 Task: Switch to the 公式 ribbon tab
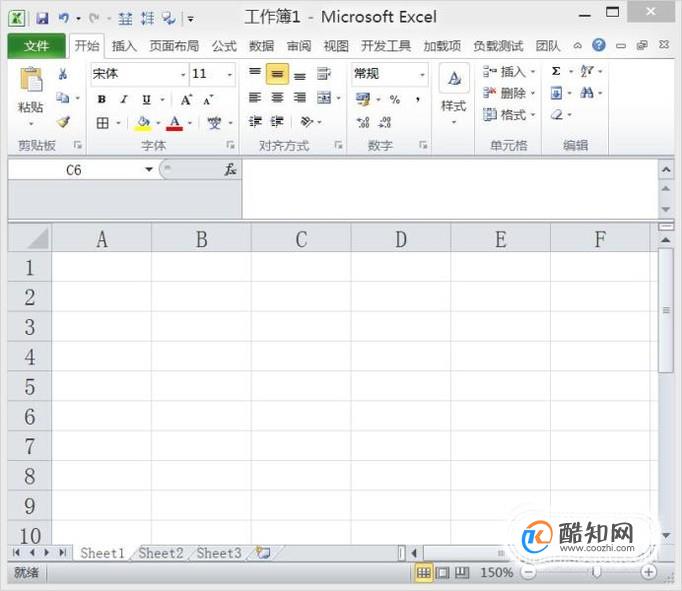224,46
